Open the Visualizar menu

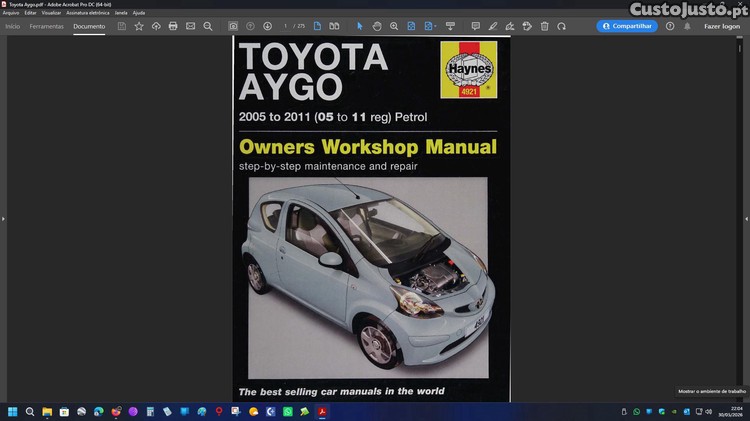tap(51, 13)
